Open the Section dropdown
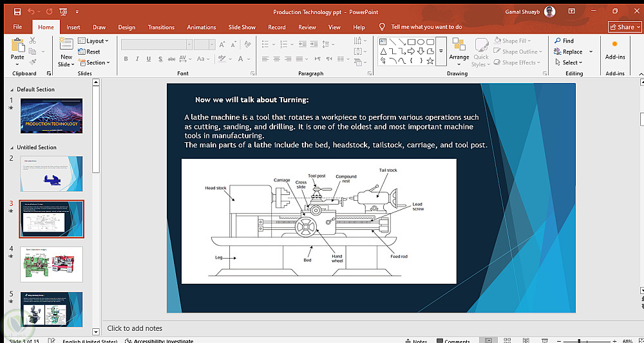Image resolution: width=644 pixels, height=343 pixels. pos(94,62)
